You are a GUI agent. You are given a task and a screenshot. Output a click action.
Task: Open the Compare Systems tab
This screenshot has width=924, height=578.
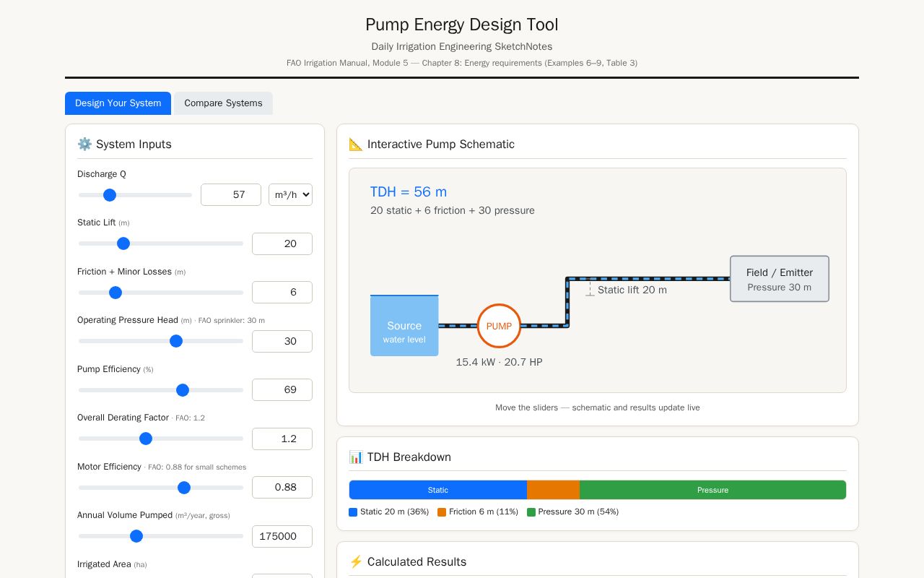223,103
